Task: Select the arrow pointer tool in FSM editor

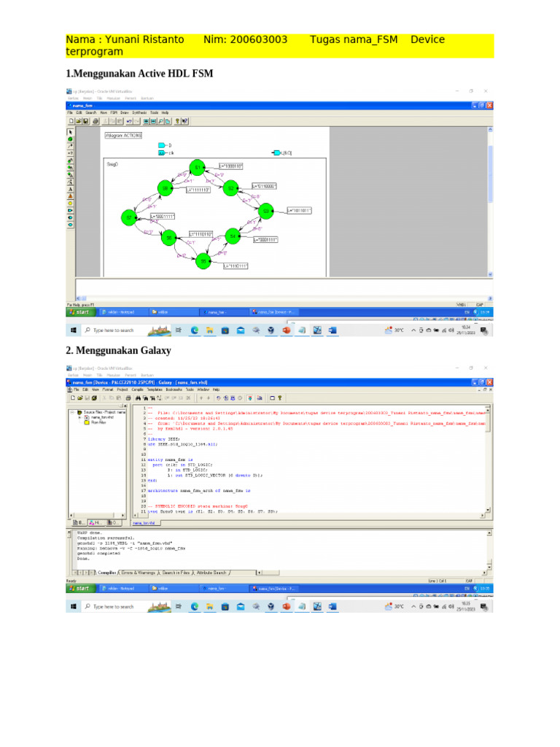Action: tap(71, 132)
